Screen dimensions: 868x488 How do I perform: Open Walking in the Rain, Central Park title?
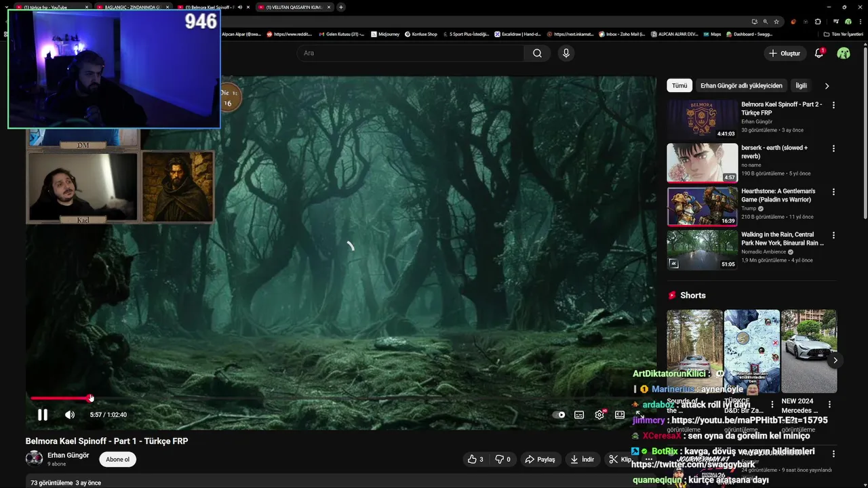pyautogui.click(x=783, y=239)
